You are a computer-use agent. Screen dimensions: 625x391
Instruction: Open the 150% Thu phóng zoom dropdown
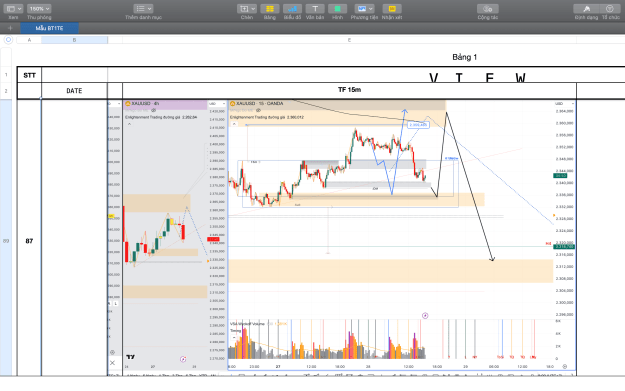click(x=39, y=9)
